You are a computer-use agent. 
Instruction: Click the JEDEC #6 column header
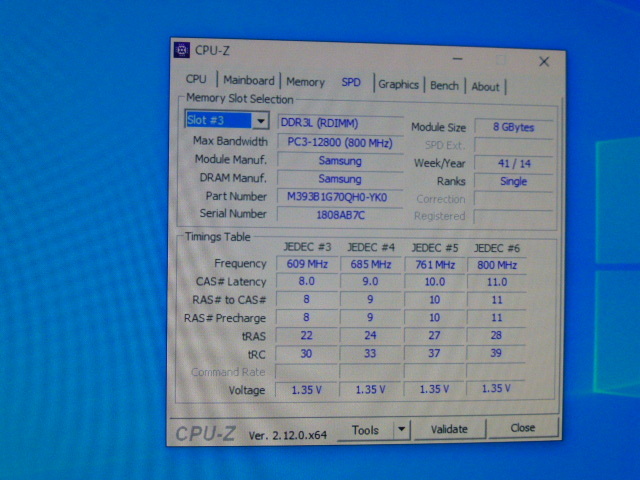497,248
